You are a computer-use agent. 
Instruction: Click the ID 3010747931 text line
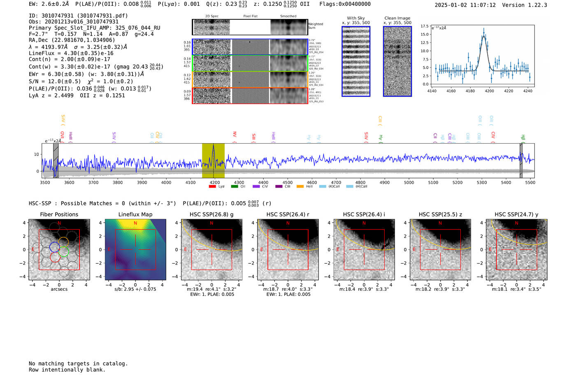78,16
